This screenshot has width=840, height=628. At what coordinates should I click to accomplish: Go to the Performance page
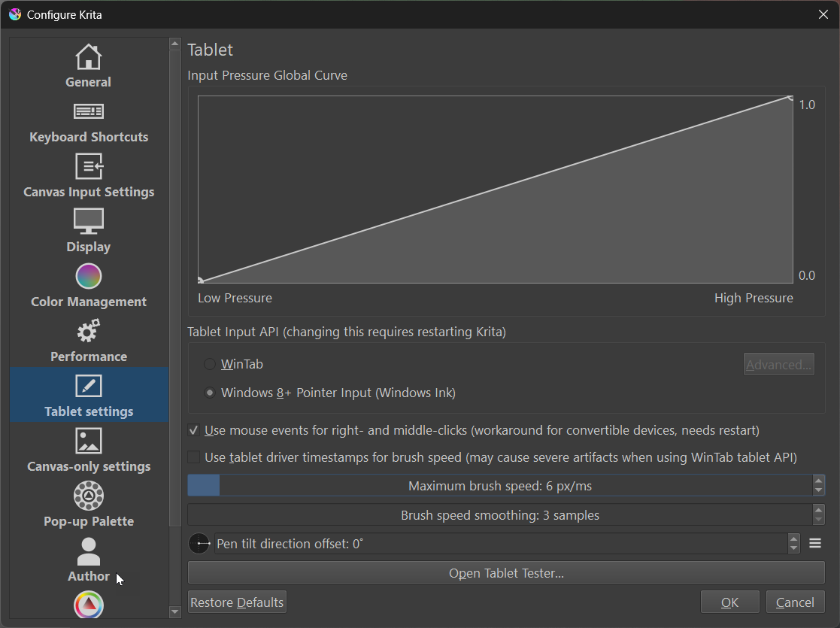pyautogui.click(x=89, y=340)
